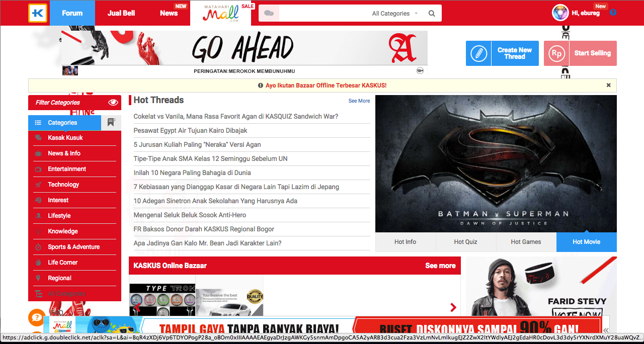The image size is (644, 344).
Task: Click See more in KASKUS Online Bazaar
Action: point(440,266)
